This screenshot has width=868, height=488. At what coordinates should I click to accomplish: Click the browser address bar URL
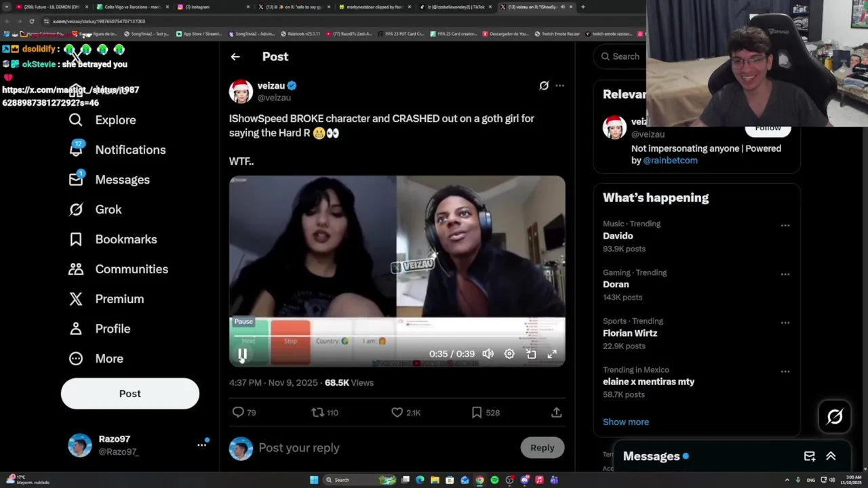[x=99, y=21]
